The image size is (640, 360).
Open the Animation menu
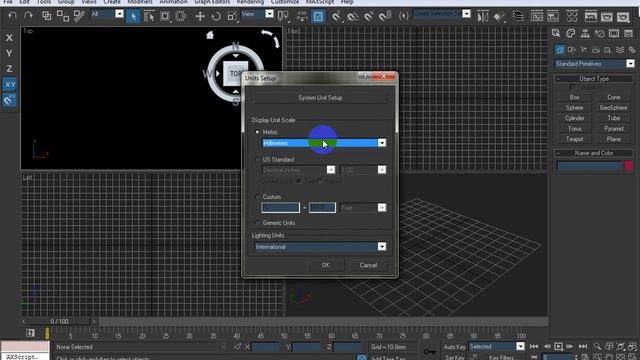[x=173, y=2]
